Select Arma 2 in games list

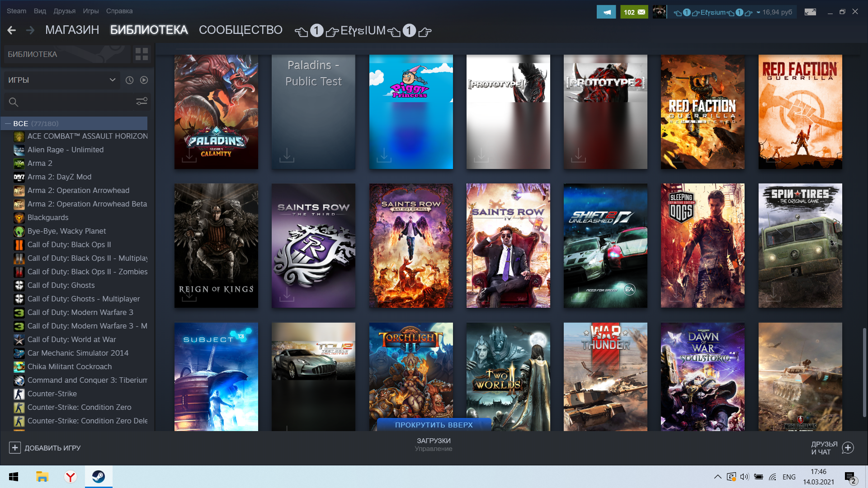[x=40, y=163]
